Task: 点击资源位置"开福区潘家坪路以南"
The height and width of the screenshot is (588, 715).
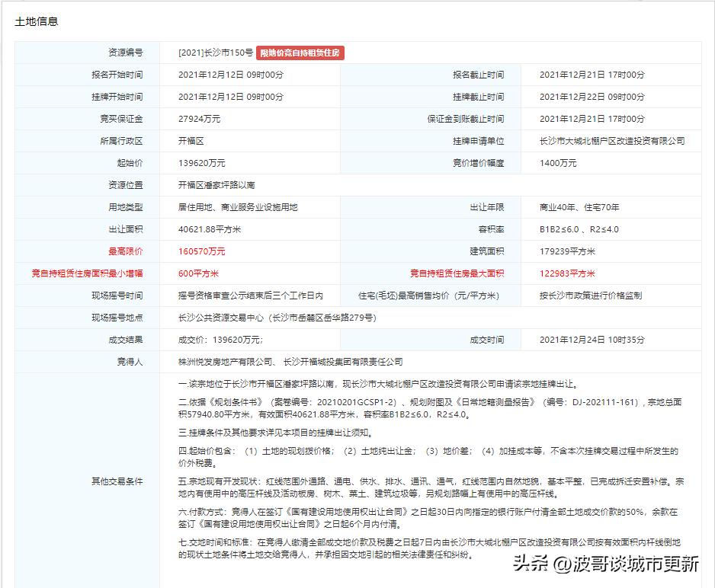Action: [216, 184]
